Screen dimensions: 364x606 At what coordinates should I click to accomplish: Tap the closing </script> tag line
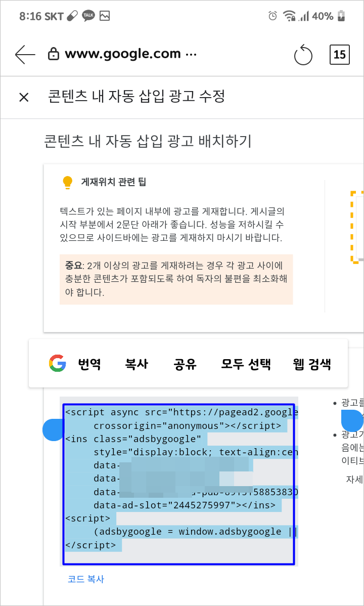90,545
